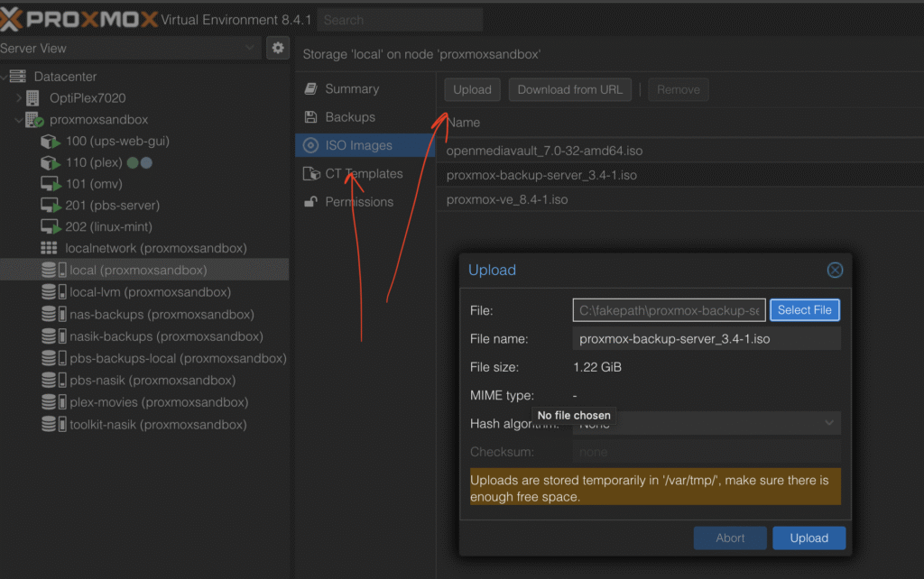Open the CT Templates tab

(364, 174)
